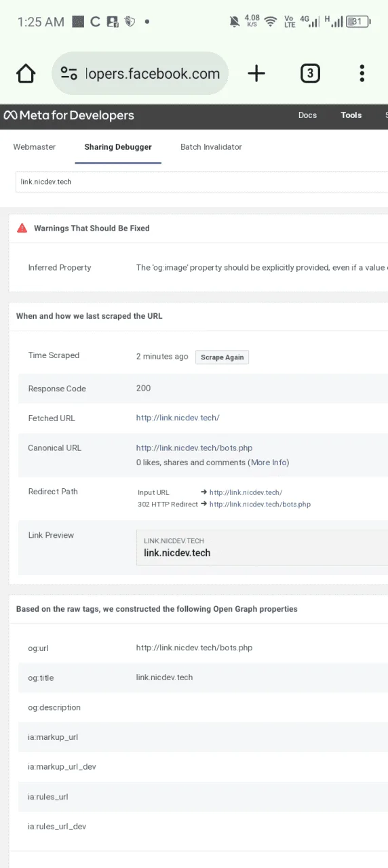Tap the 1:25 AM clock in status bar
Viewport: 388px width, 868px height.
[41, 22]
